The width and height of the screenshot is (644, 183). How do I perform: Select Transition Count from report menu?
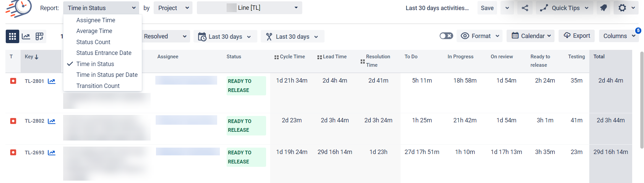click(x=98, y=86)
